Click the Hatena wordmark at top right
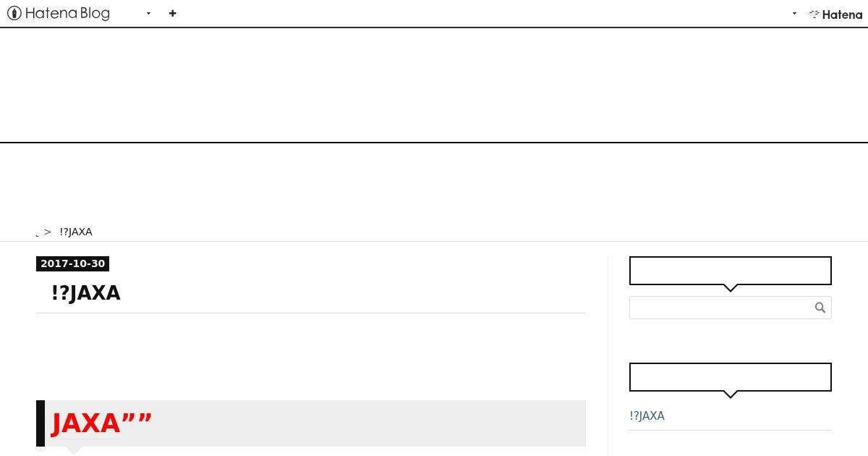Screen dimensions: 868x456 click(842, 14)
